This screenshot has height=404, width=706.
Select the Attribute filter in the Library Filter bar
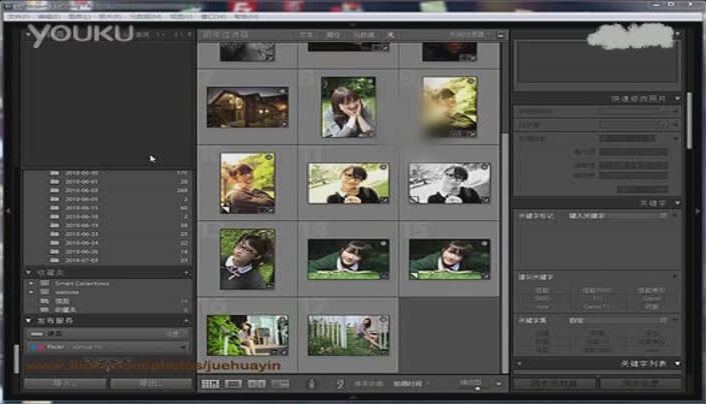pyautogui.click(x=333, y=35)
